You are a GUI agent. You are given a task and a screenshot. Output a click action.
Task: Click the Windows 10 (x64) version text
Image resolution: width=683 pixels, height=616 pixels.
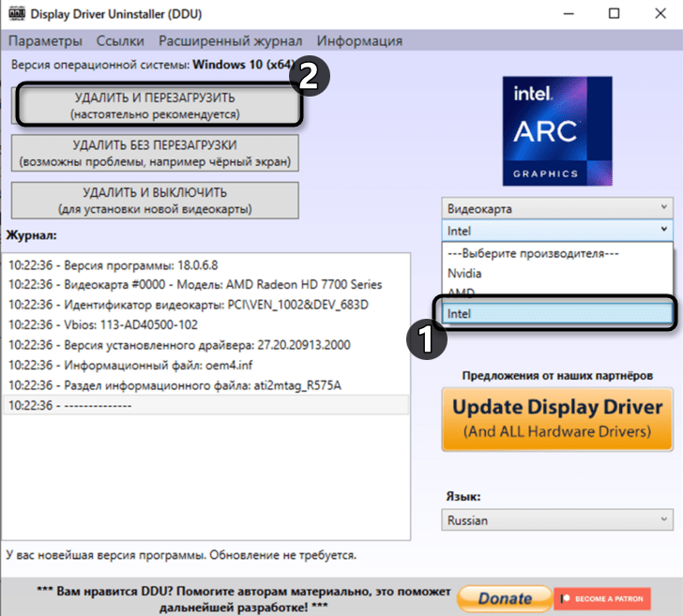click(244, 65)
